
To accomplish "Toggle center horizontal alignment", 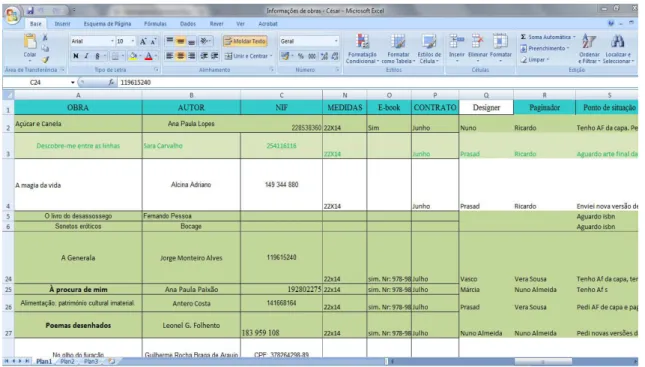I will (180, 56).
